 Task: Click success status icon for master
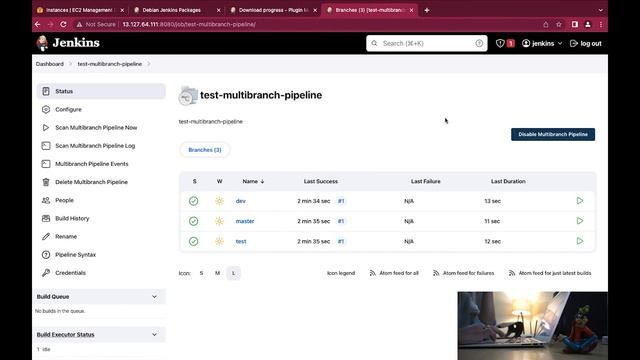tap(193, 221)
